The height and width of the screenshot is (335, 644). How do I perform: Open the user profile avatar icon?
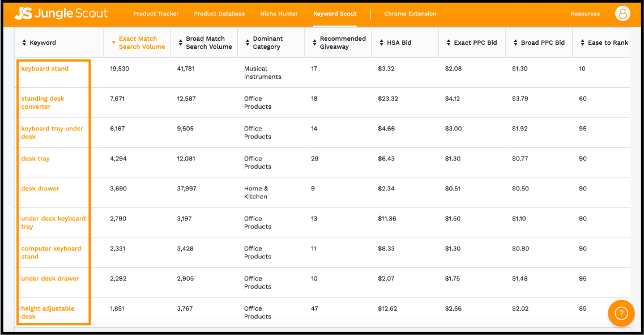pyautogui.click(x=622, y=14)
